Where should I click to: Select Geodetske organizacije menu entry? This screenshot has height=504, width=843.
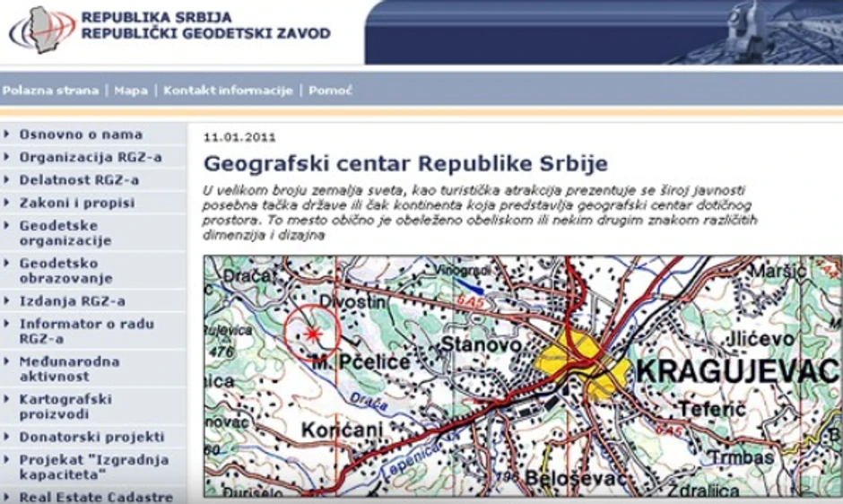tap(65, 233)
